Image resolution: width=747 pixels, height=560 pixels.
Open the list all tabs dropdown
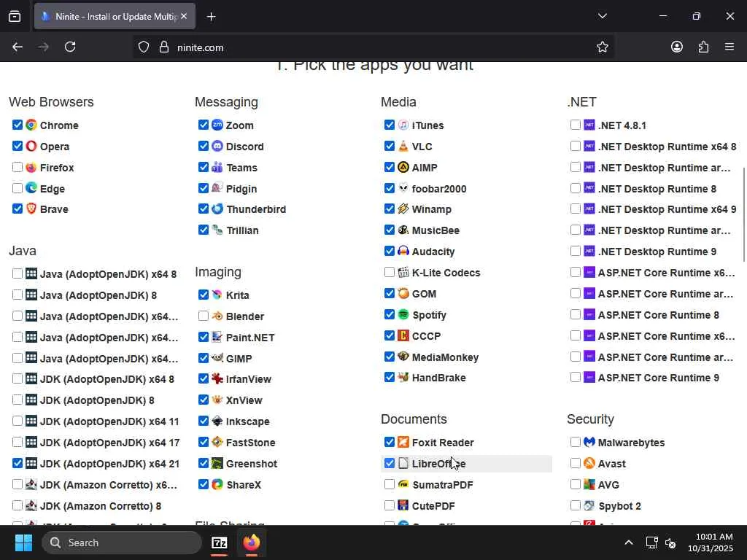(x=602, y=16)
